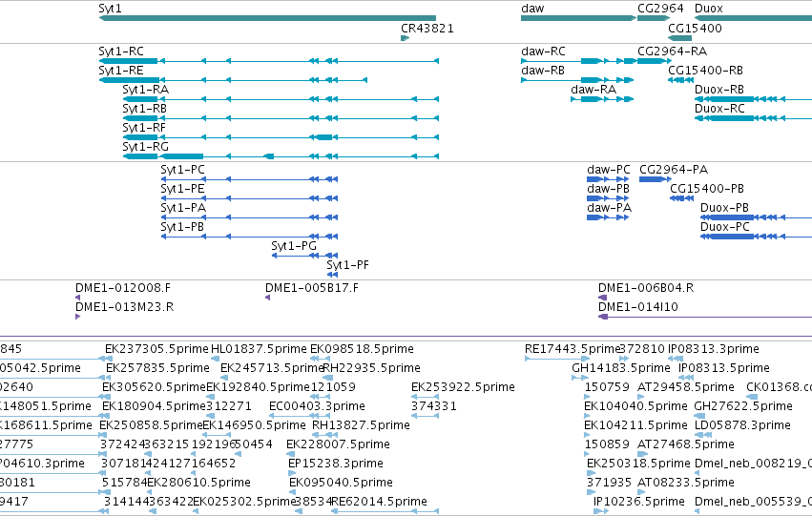Select transcript CG15400-RB
Image resolution: width=812 pixels, height=516 pixels.
[681, 80]
